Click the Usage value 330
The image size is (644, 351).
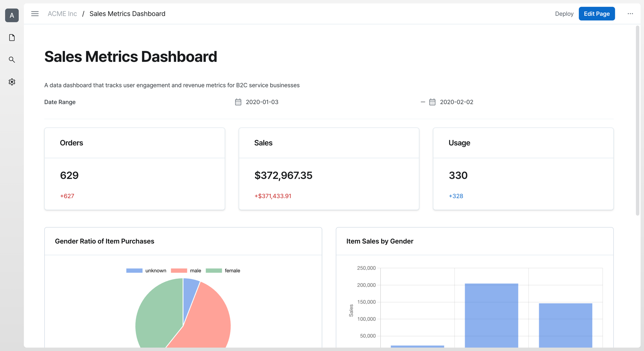coord(458,175)
